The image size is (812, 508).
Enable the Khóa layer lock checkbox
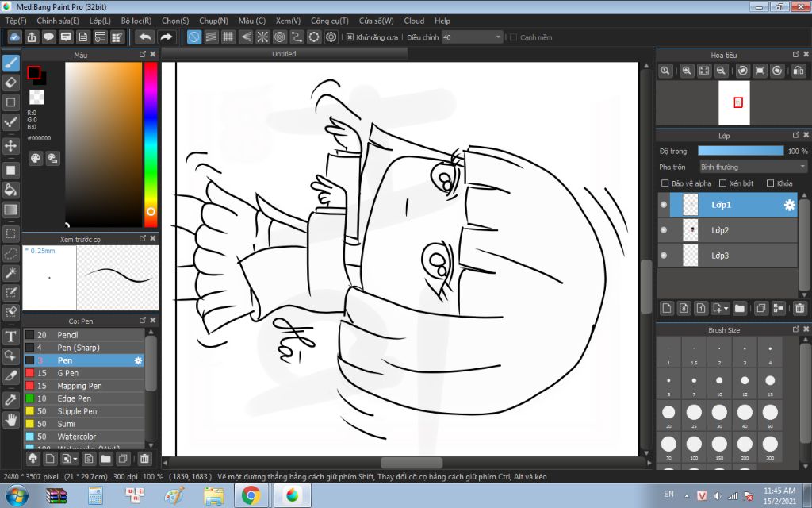770,183
